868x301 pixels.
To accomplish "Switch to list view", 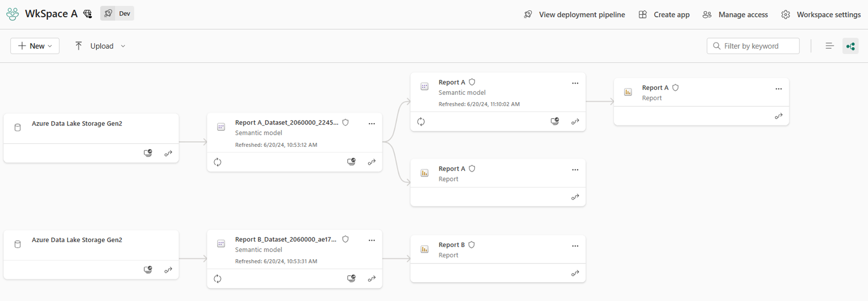I will pyautogui.click(x=830, y=46).
